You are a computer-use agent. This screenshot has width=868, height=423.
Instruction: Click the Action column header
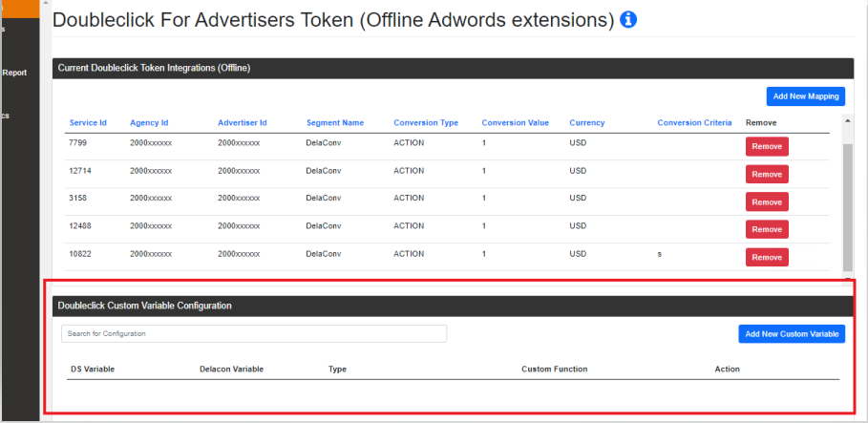tap(728, 370)
